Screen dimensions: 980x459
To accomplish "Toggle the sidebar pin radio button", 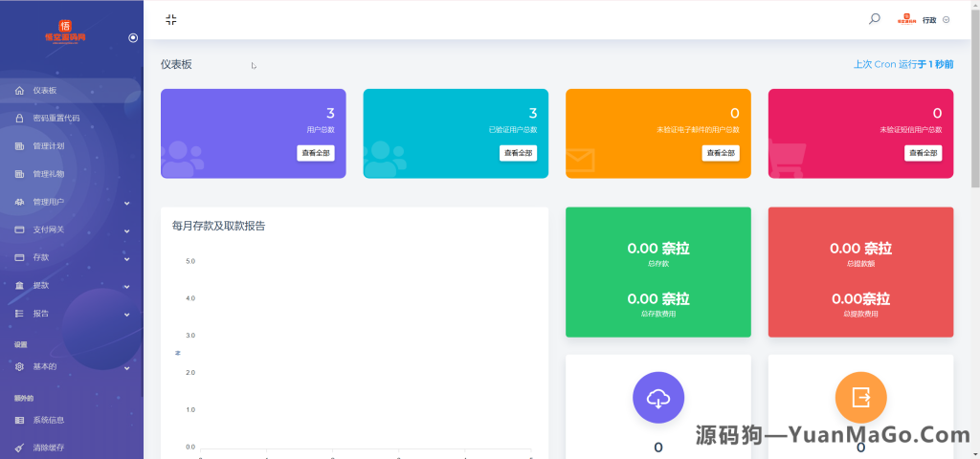I will click(133, 38).
